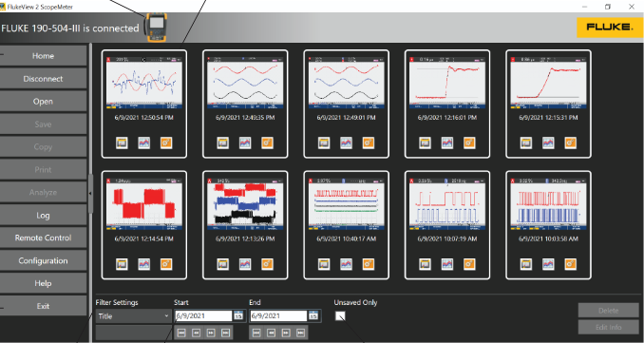This screenshot has width=644, height=343.
Task: Jump Start date to last with skip-forward button
Action: pos(225,333)
